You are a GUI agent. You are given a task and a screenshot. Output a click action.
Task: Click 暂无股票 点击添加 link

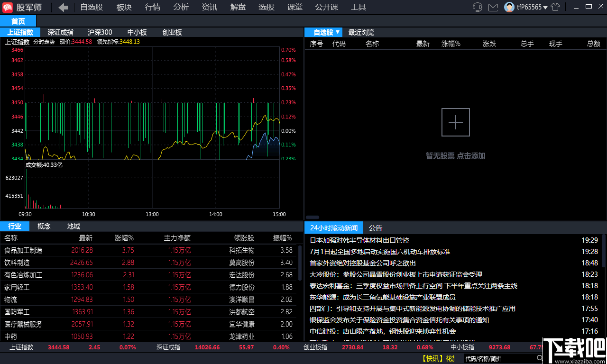456,156
